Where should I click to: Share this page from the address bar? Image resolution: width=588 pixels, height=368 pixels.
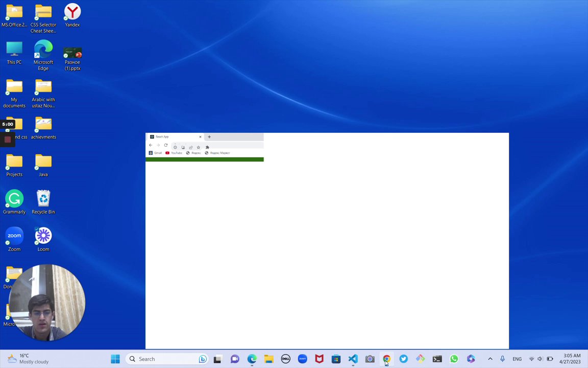[191, 147]
